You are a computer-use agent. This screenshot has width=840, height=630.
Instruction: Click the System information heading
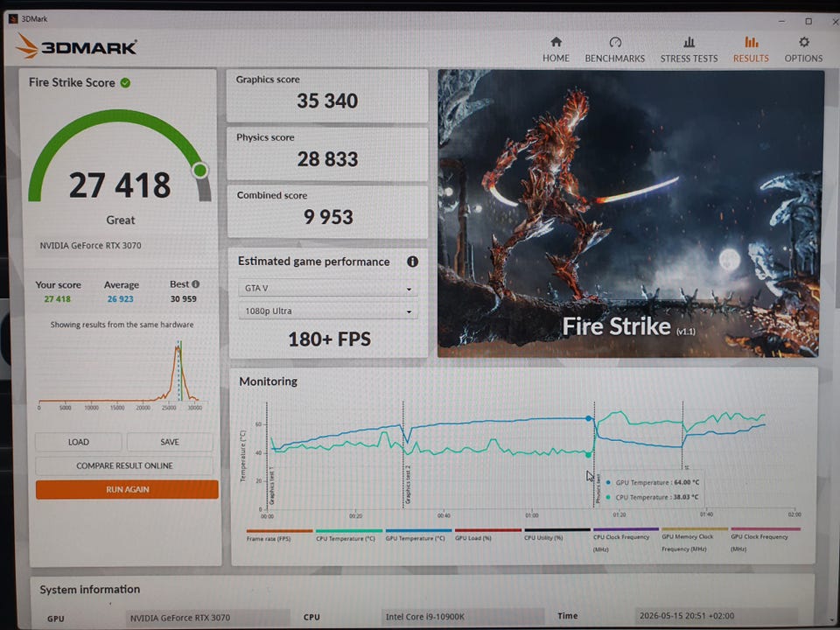[89, 589]
